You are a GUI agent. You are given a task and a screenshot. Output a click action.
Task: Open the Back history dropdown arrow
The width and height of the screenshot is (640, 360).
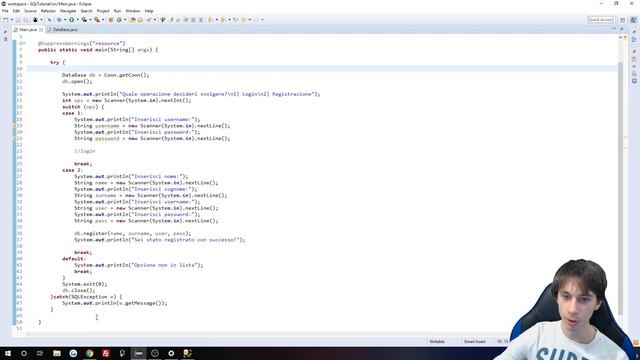pyautogui.click(x=250, y=20)
